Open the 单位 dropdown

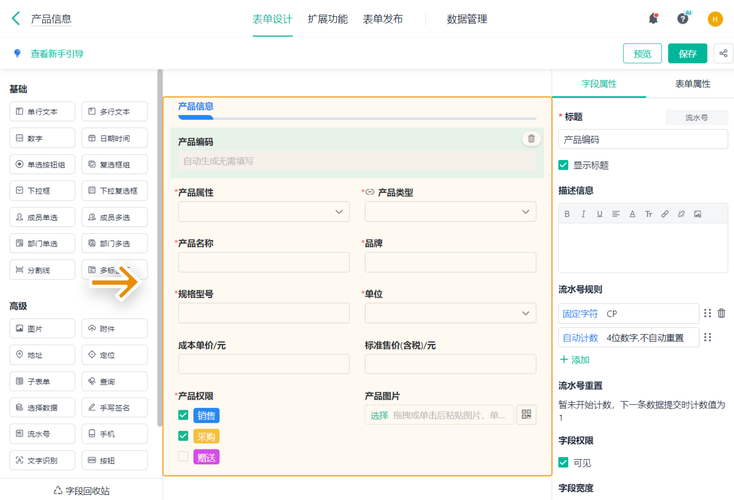click(450, 313)
